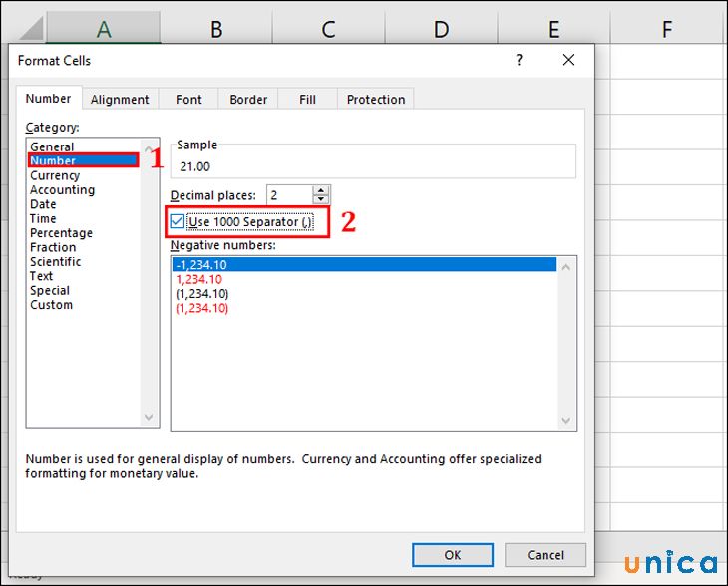Select red 1,234.10 negative number format
728x586 pixels.
(200, 279)
